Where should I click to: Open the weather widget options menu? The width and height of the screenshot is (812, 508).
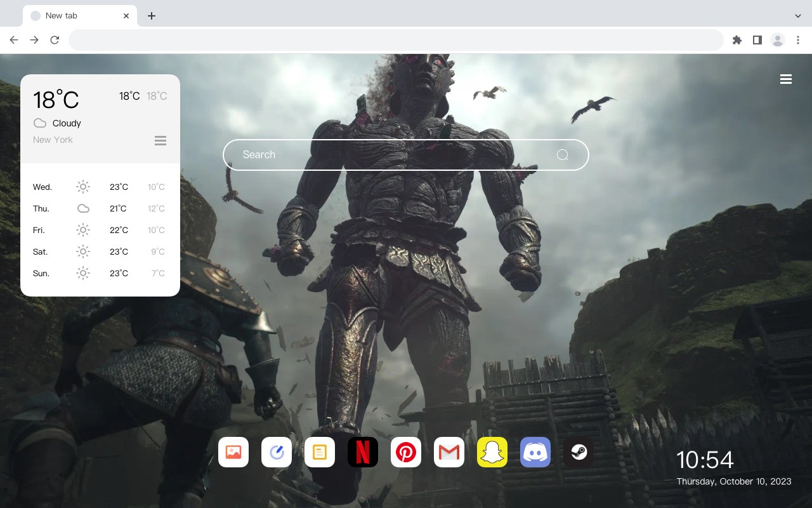pos(160,140)
